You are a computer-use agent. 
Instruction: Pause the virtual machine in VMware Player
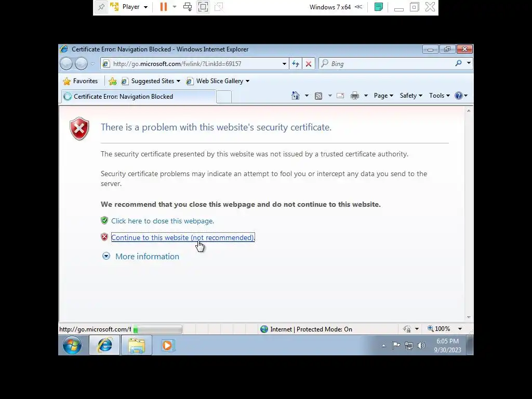coord(164,7)
